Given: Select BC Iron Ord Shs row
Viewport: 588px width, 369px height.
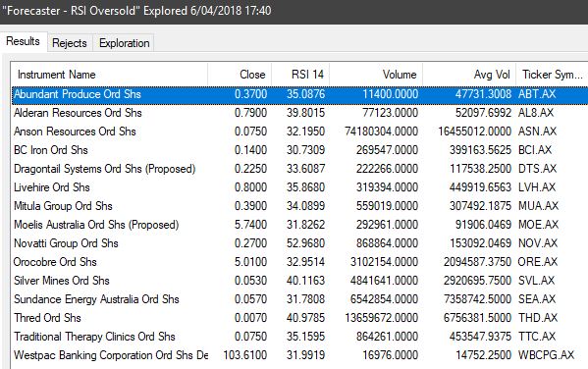Looking at the screenshot, I should [x=299, y=150].
